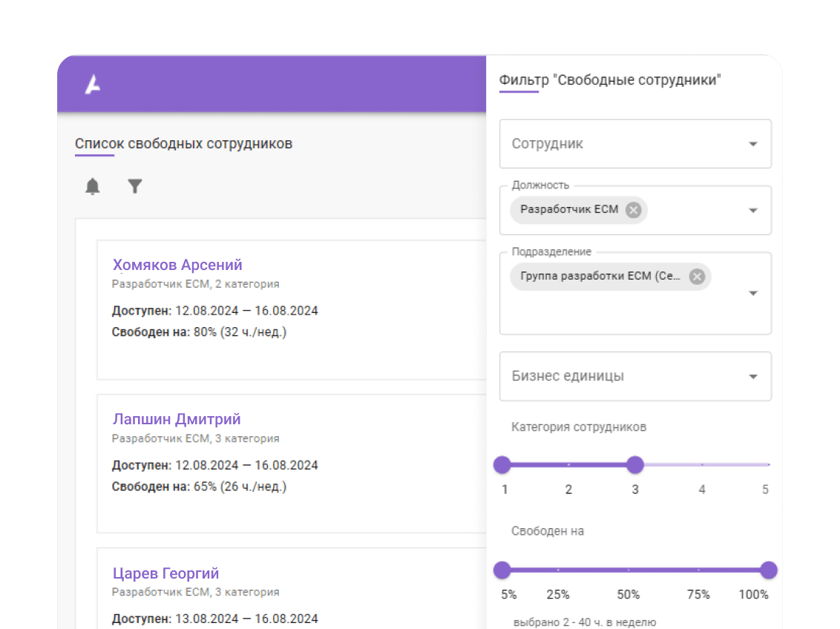Remove the 'Группа разработки ECM' chip

click(697, 277)
